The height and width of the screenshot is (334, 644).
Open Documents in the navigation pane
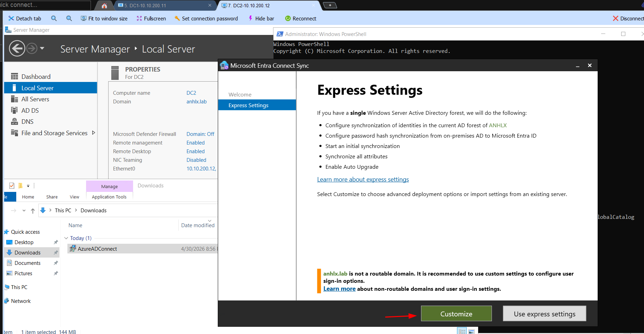pyautogui.click(x=27, y=263)
